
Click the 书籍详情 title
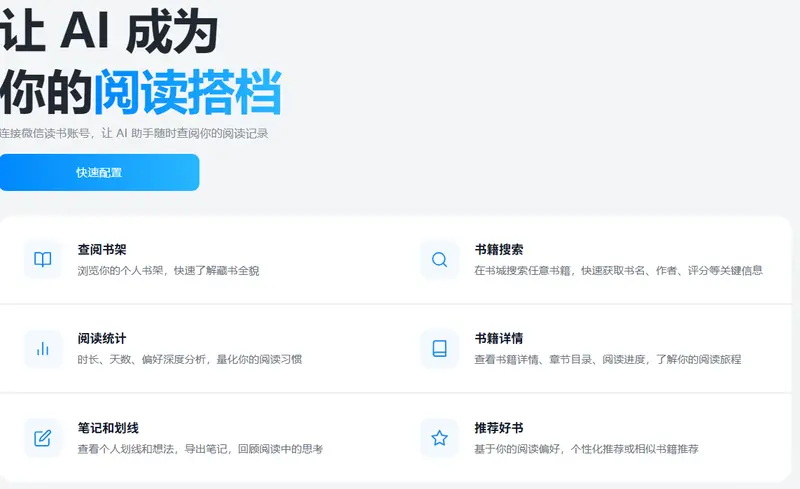click(x=499, y=338)
